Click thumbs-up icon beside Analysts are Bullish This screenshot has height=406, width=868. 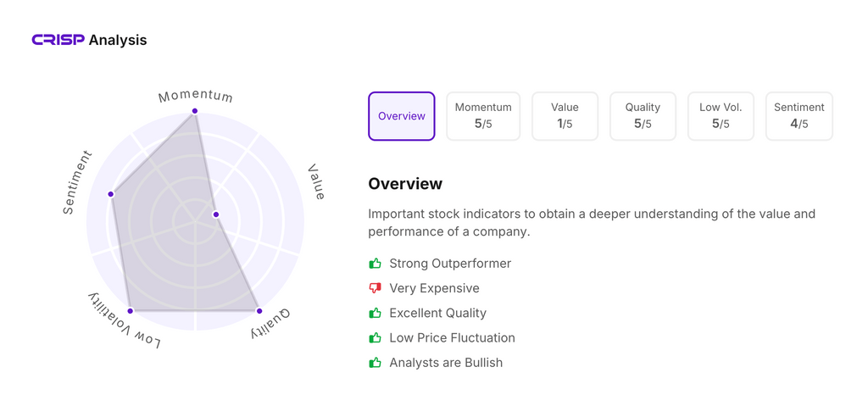(375, 363)
